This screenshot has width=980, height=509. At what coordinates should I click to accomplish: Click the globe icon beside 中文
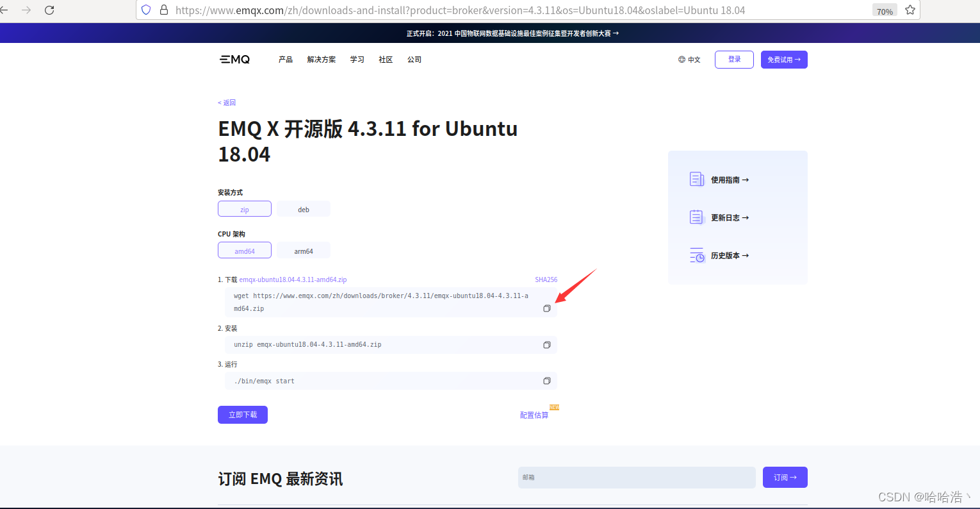point(682,60)
